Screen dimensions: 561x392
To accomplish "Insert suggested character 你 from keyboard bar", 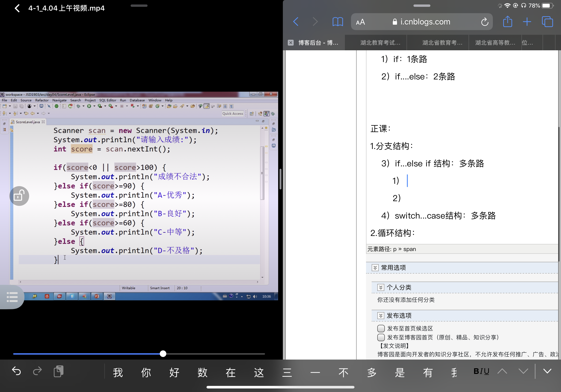I will point(146,372).
